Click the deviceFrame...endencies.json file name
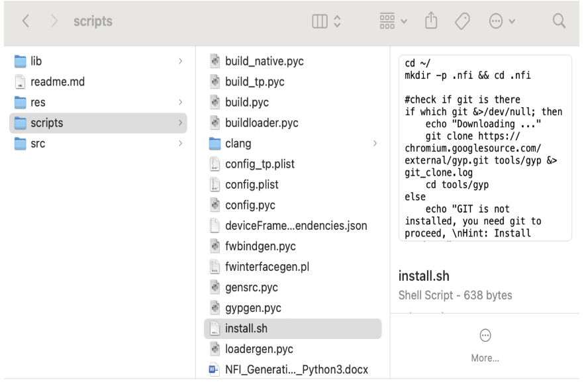Screen dimensions: 584x392 point(296,225)
